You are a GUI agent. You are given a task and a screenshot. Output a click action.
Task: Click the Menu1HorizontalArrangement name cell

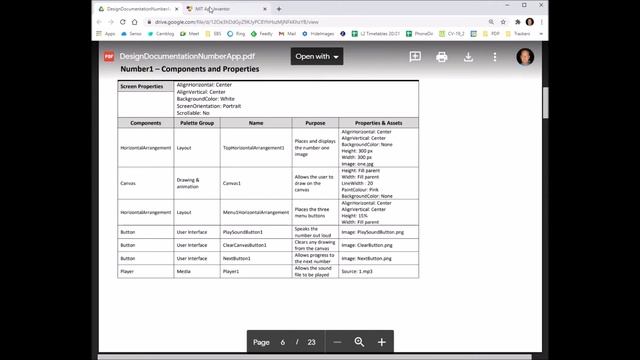tap(256, 212)
